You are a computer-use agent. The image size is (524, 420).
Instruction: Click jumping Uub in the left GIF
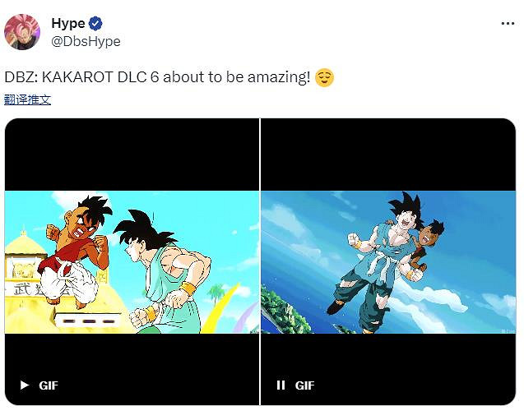pyautogui.click(x=77, y=252)
